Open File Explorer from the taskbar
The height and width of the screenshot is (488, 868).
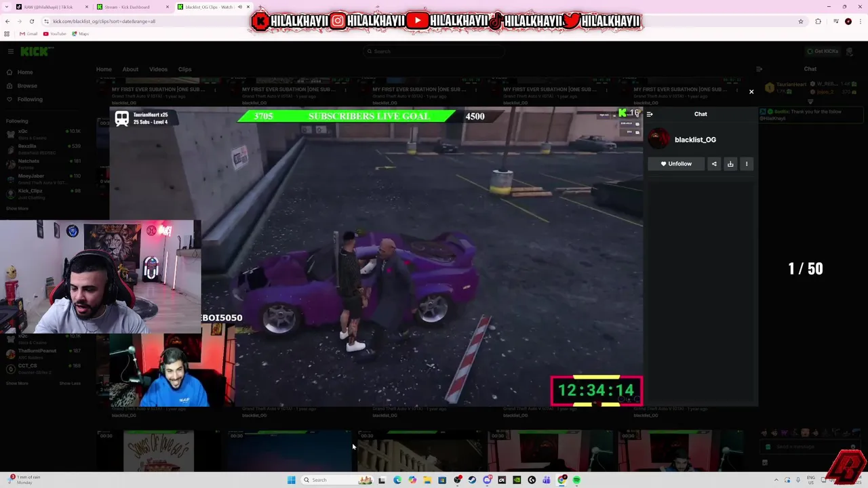[427, 480]
